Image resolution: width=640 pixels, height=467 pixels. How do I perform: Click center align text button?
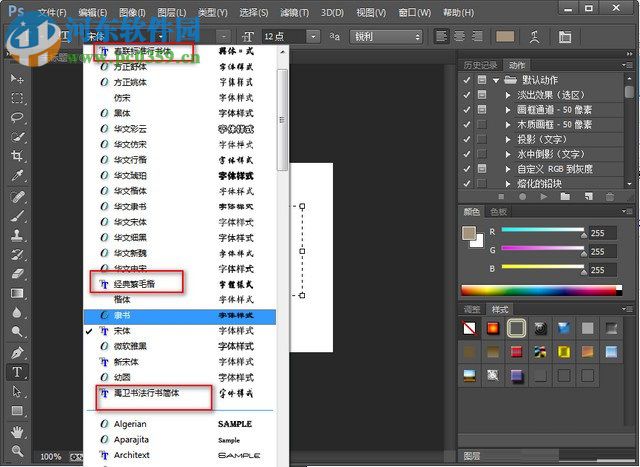(x=460, y=37)
